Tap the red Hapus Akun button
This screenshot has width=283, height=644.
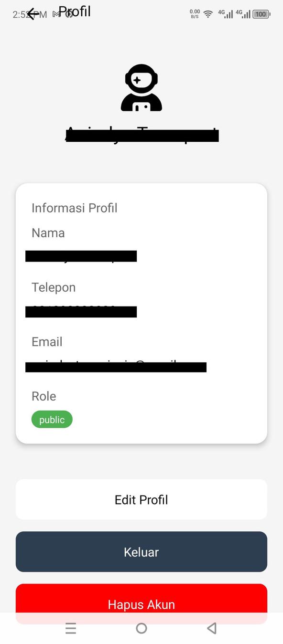(x=141, y=604)
